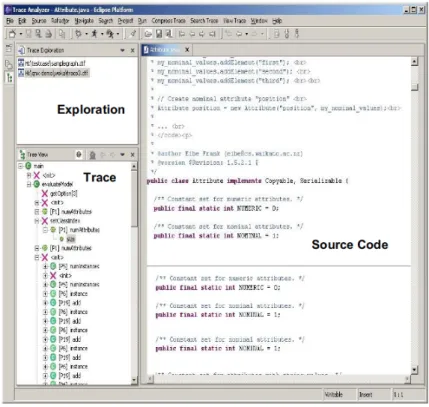Click the Print toolbar icon
Screen dimensions: 429x407
pyautogui.click(x=49, y=34)
